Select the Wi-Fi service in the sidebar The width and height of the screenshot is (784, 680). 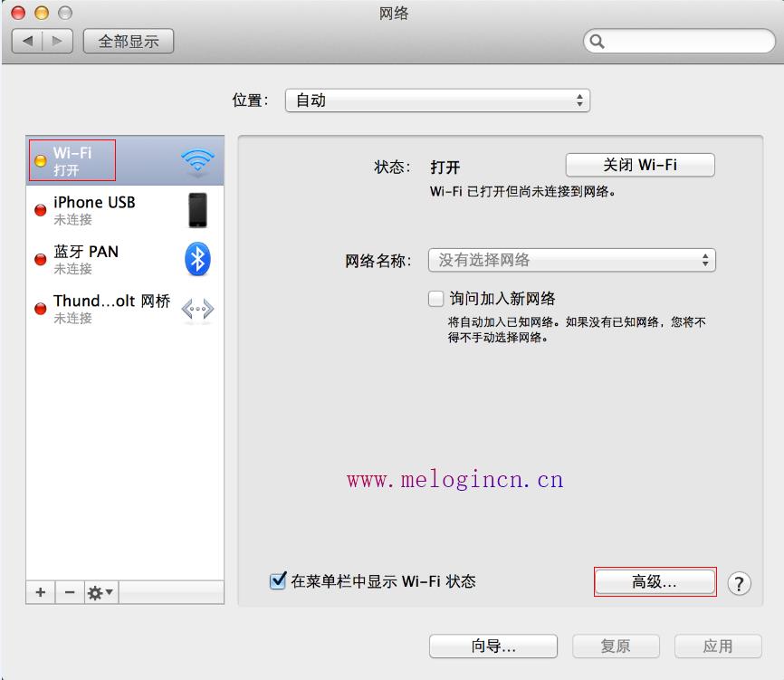125,160
